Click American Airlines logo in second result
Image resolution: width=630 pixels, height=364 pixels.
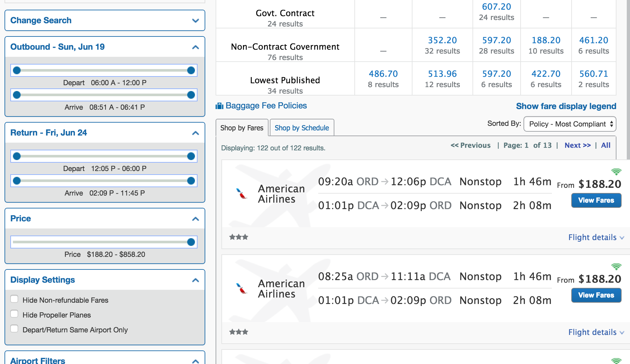click(x=241, y=288)
